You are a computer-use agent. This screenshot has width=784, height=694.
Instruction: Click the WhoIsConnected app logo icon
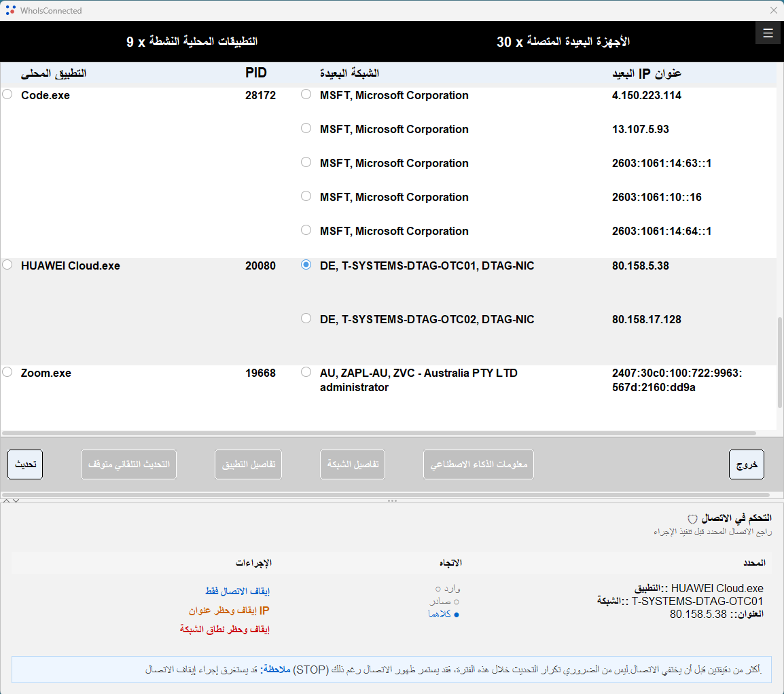pyautogui.click(x=10, y=10)
